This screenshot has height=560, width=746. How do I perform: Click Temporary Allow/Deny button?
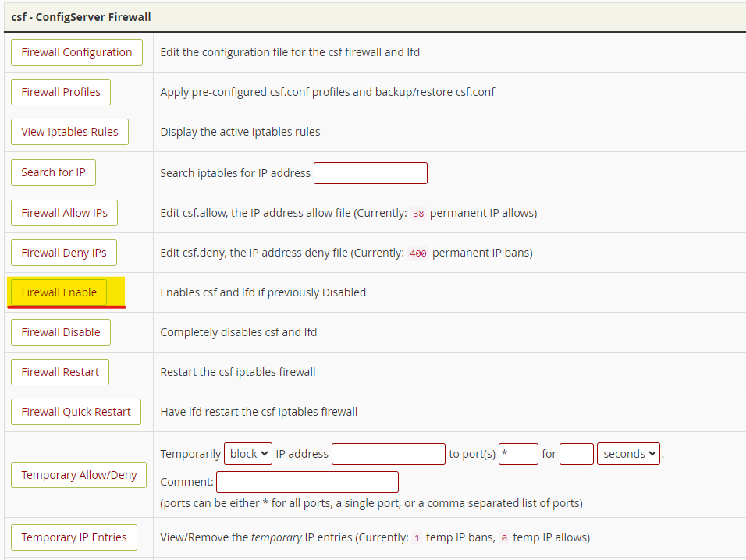79,475
